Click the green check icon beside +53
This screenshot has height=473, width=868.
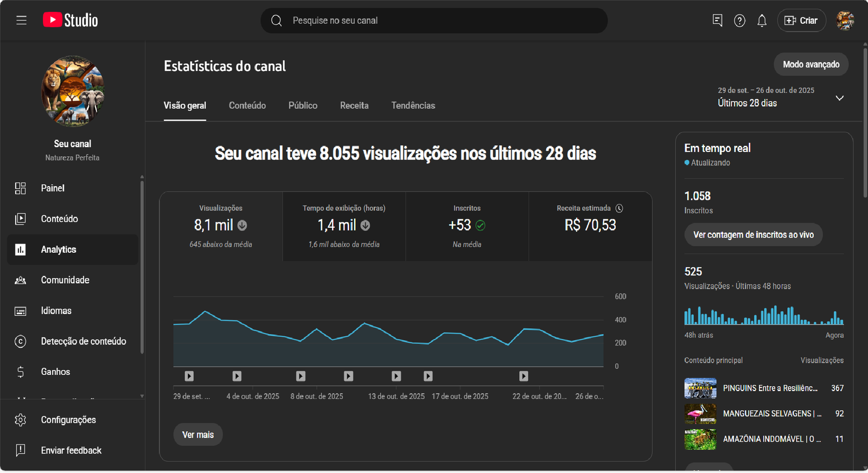[481, 225]
